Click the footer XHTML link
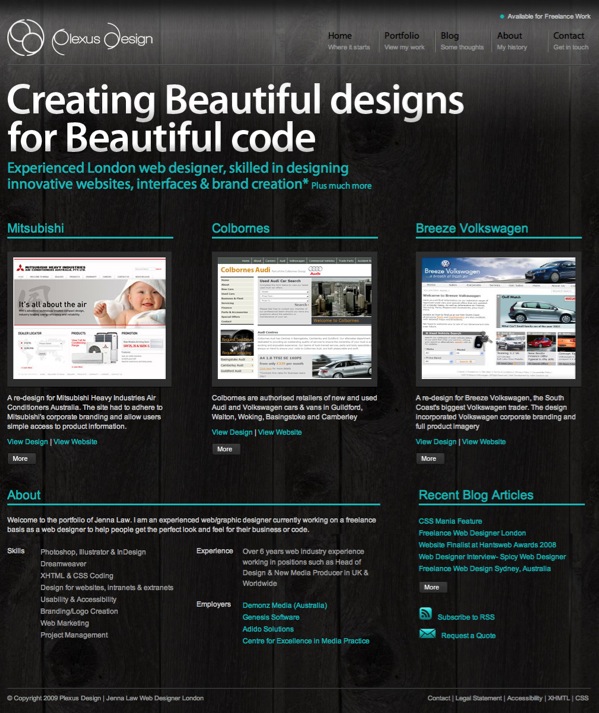The width and height of the screenshot is (599, 713). (x=559, y=698)
